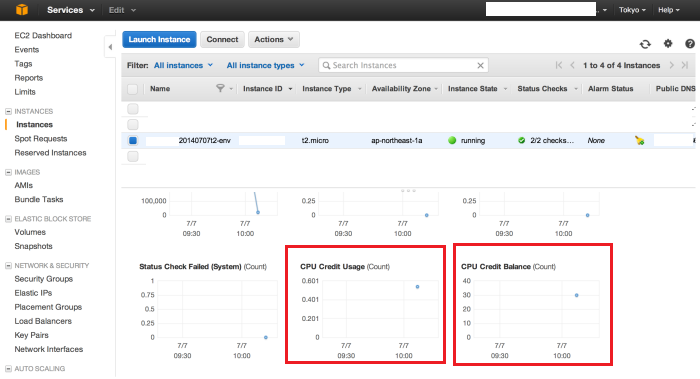Open the Help dropdown menu

coord(669,10)
